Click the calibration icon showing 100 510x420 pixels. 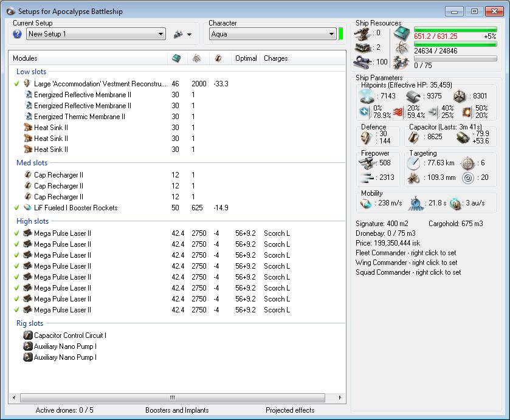pos(363,62)
